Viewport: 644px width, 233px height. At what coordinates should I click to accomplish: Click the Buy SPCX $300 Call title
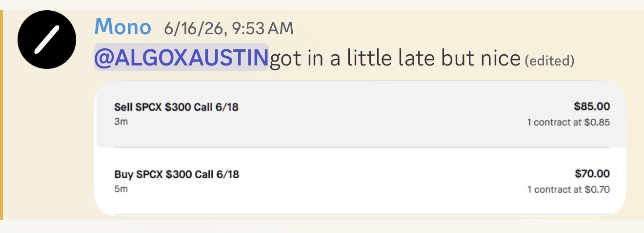pyautogui.click(x=177, y=174)
